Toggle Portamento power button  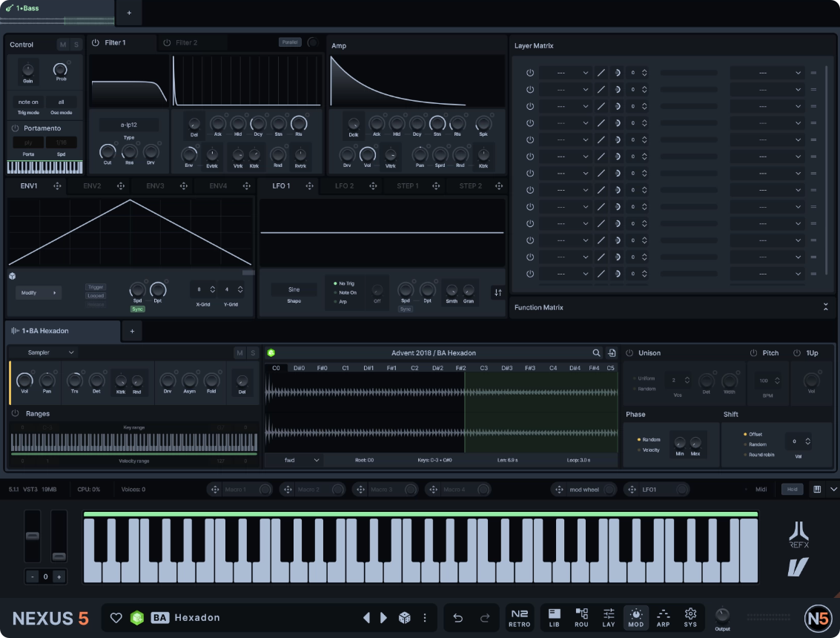click(x=15, y=128)
